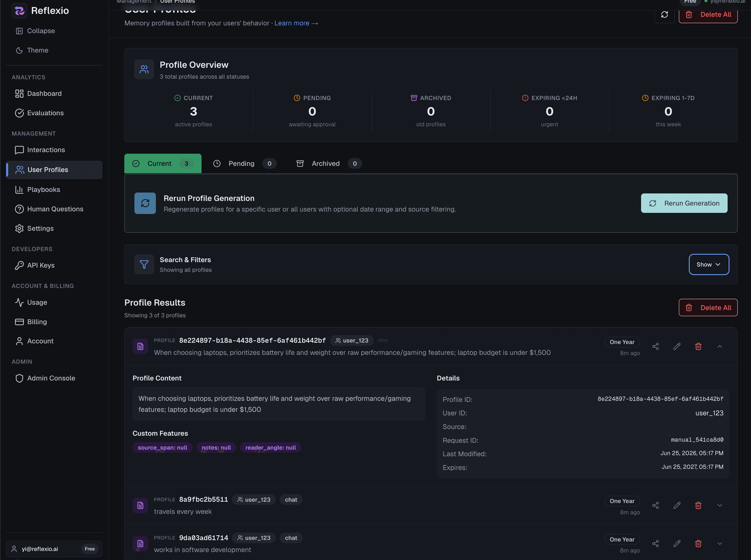Image resolution: width=751 pixels, height=560 pixels.
Task: Open the API Keys page
Action: [x=54, y=265]
